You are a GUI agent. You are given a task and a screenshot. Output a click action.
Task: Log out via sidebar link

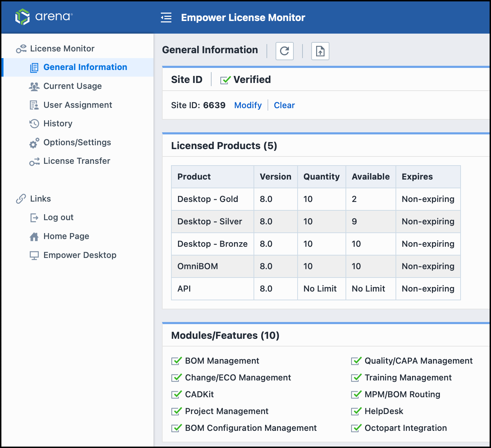(58, 217)
